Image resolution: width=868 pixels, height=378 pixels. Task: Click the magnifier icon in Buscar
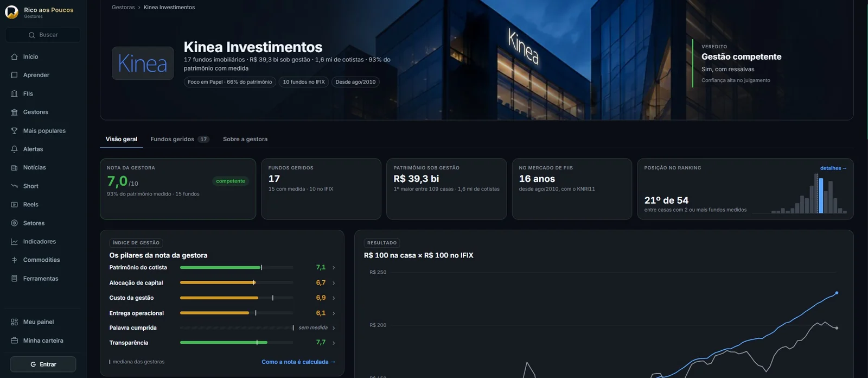pos(31,35)
